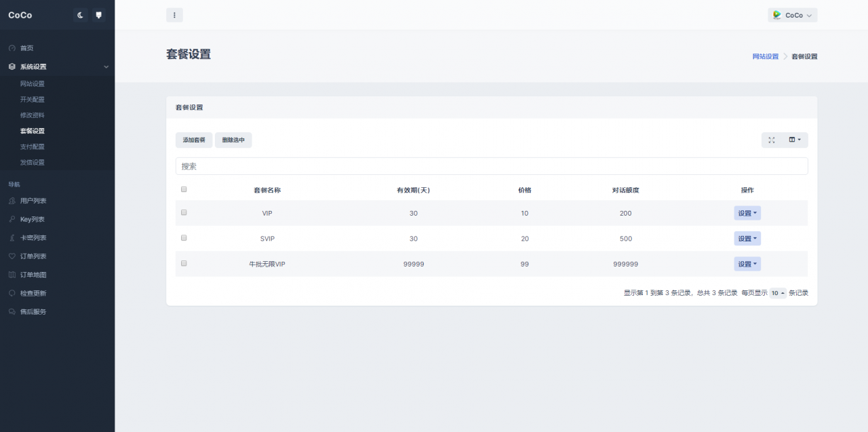The image size is (868, 432).
Task: Check the select-all checkbox in table header
Action: pos(184,190)
